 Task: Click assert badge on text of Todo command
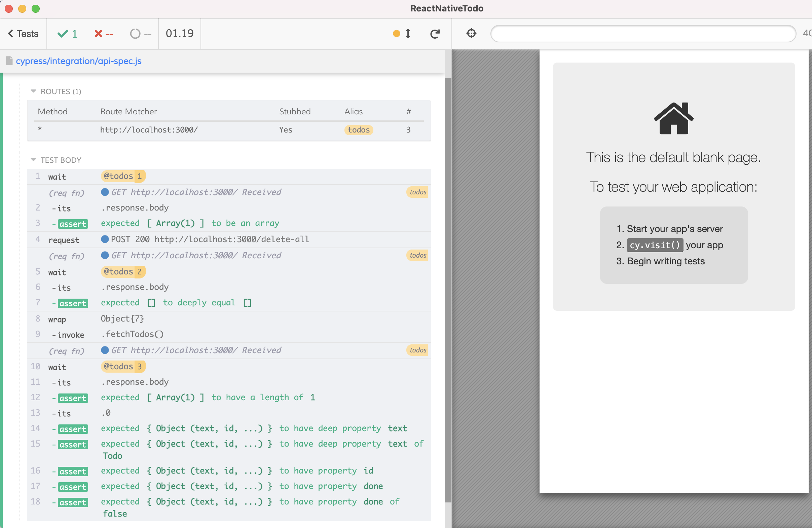(73, 445)
